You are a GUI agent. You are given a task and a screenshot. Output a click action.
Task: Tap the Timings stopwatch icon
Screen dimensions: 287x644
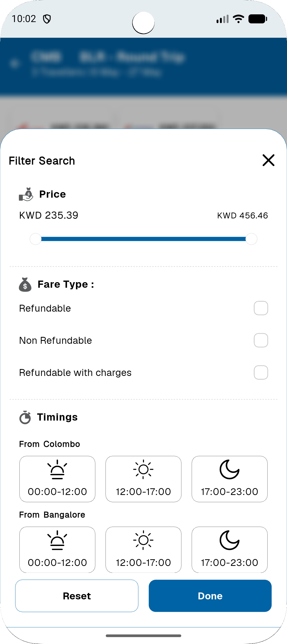pos(25,417)
